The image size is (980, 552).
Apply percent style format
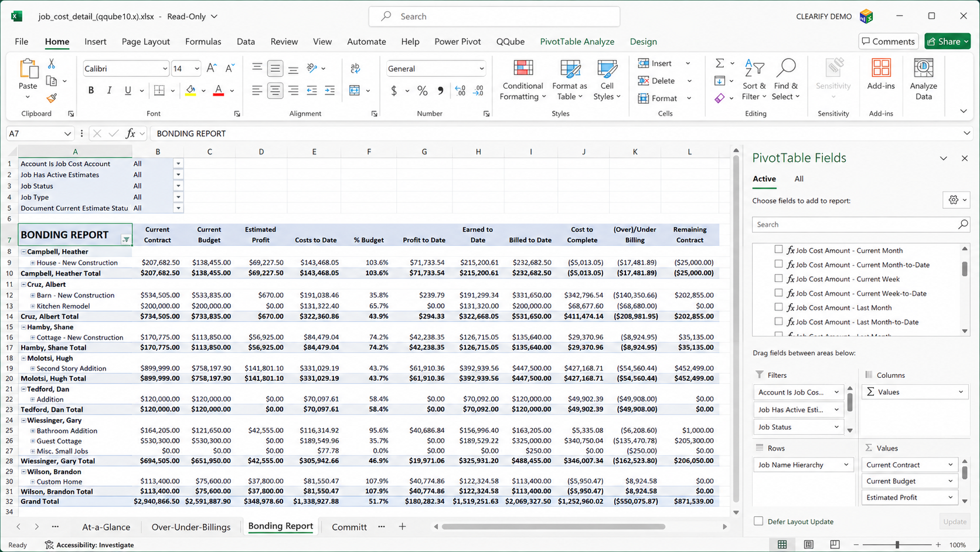point(422,90)
